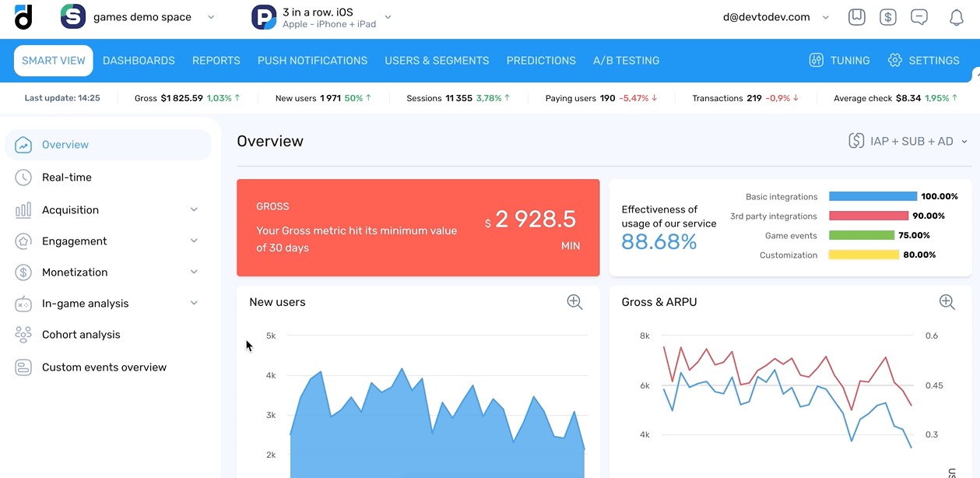Click the devtodev logo
Screen dimensions: 980x478
pos(23,16)
